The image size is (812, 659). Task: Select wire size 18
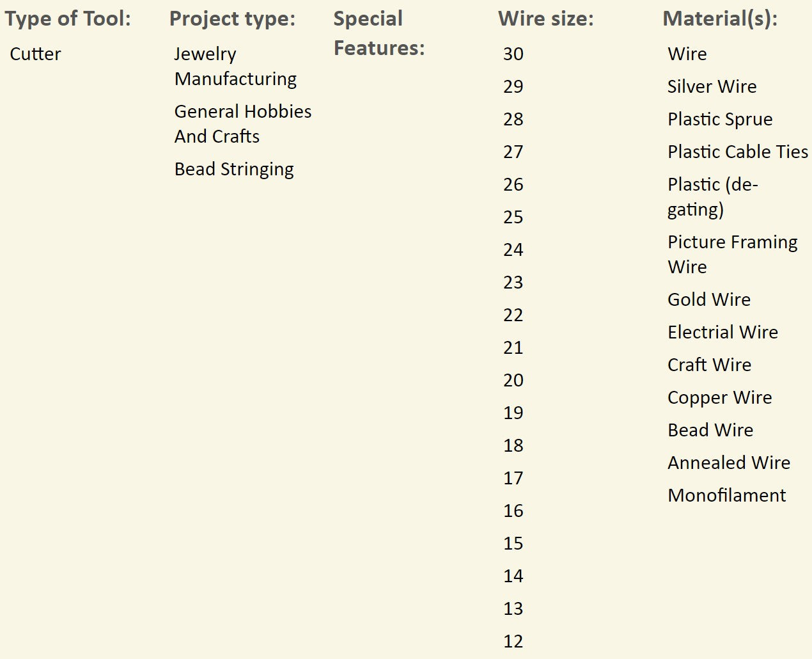(x=513, y=445)
